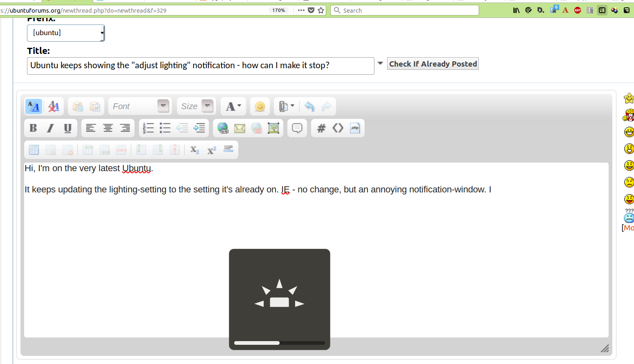Toggle Bold formatting
634x364 pixels.
[x=33, y=128]
